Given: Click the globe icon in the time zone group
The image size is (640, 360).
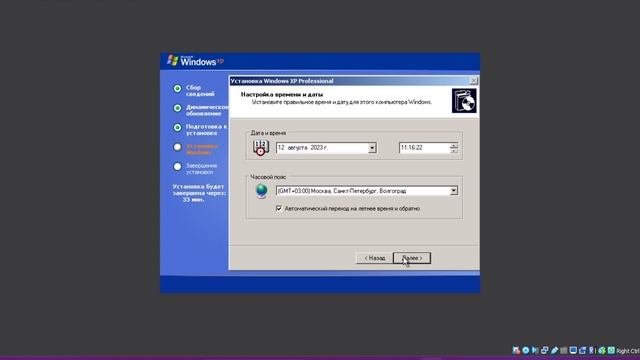Looking at the screenshot, I should pos(261,191).
